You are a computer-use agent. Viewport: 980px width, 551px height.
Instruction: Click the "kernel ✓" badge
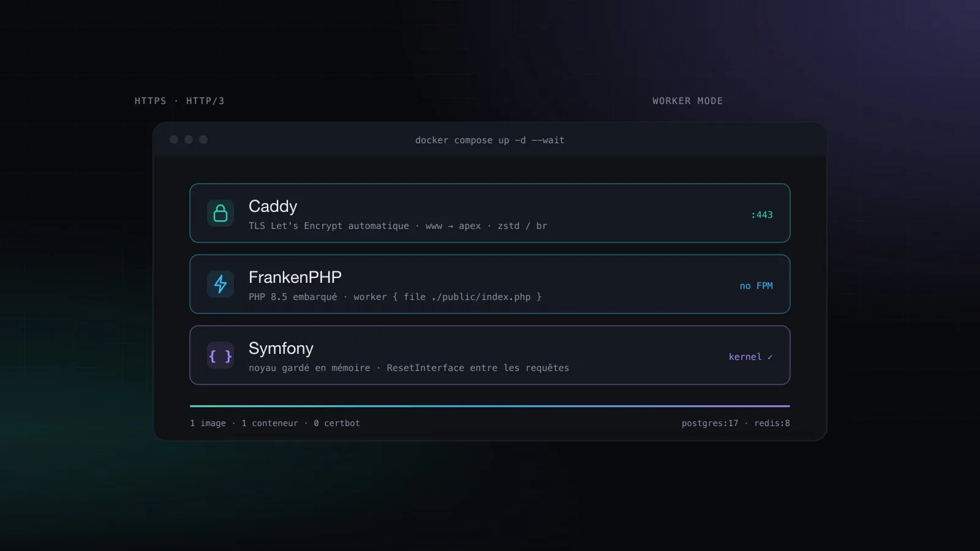coord(751,357)
